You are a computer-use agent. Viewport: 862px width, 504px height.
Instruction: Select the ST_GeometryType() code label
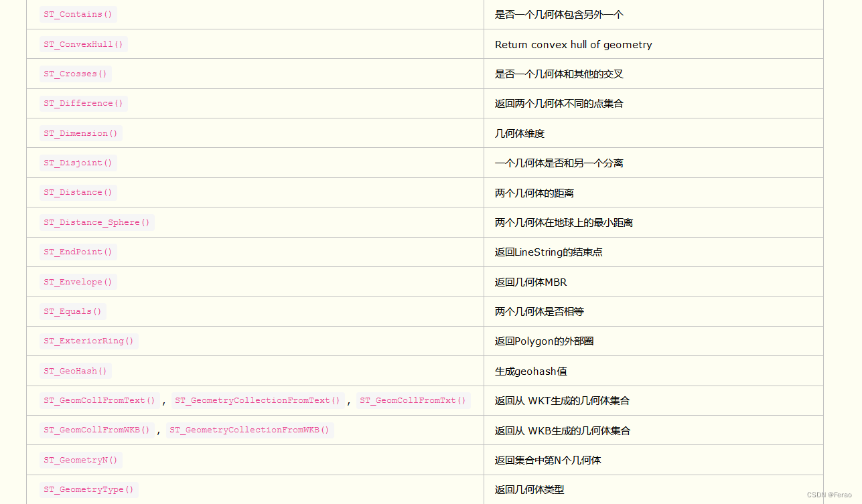click(x=89, y=489)
